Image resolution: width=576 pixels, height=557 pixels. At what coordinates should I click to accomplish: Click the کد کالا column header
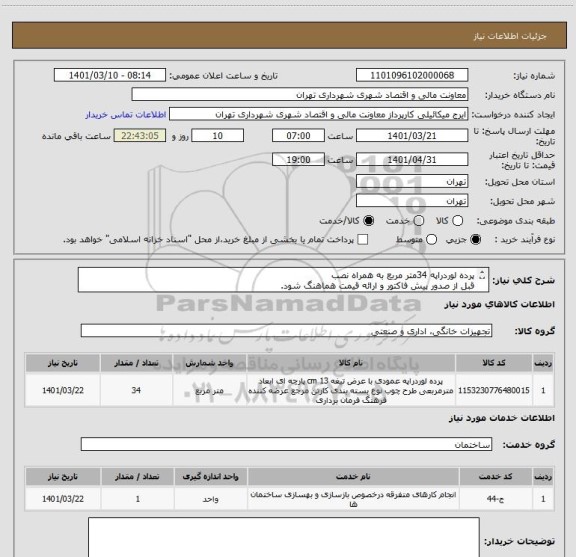pos(494,363)
